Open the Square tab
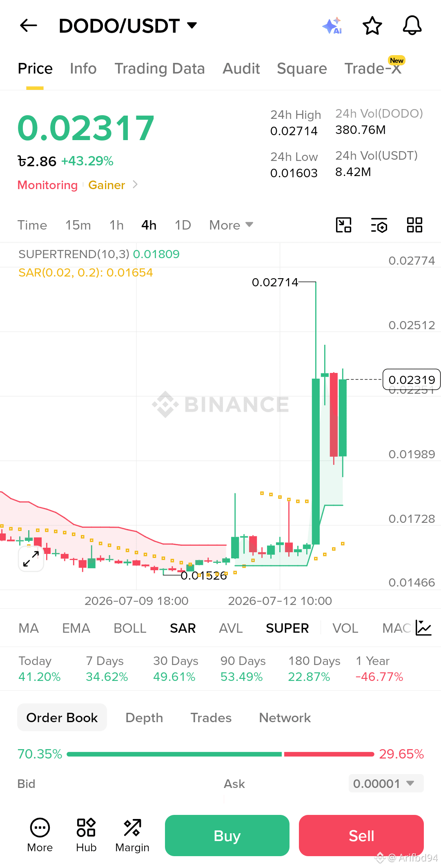The height and width of the screenshot is (868, 441). (302, 69)
